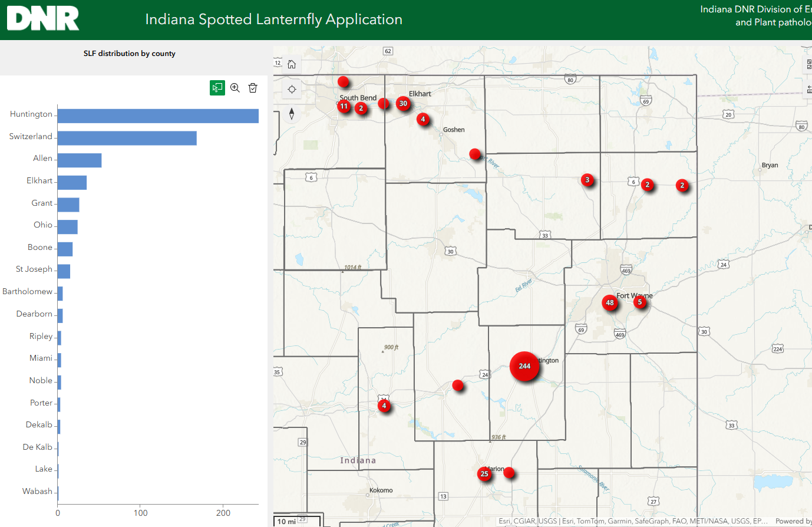Open the SLF distribution by county panel header
The height and width of the screenshot is (527, 812).
point(130,53)
